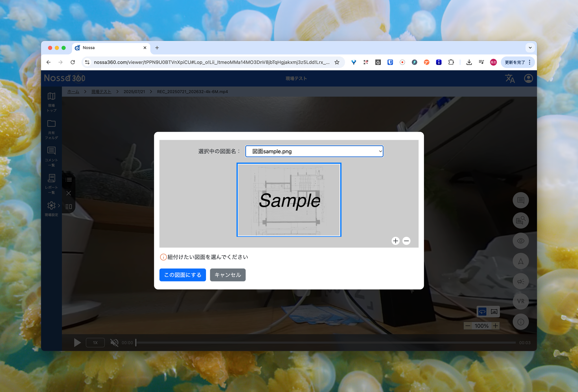Click the ホーム breadcrumb link
Screen dimensions: 578x392
click(73, 92)
